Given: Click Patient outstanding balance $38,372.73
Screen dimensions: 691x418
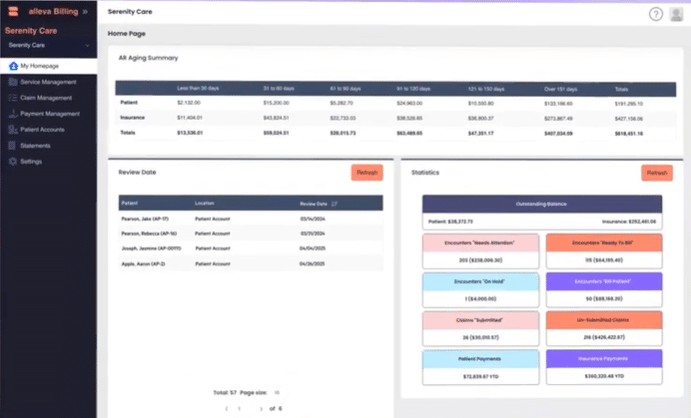Looking at the screenshot, I should (x=450, y=222).
